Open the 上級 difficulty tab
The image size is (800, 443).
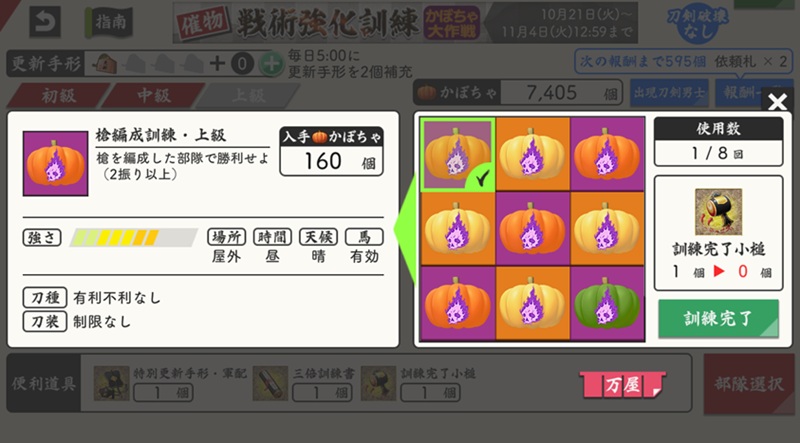pyautogui.click(x=248, y=95)
